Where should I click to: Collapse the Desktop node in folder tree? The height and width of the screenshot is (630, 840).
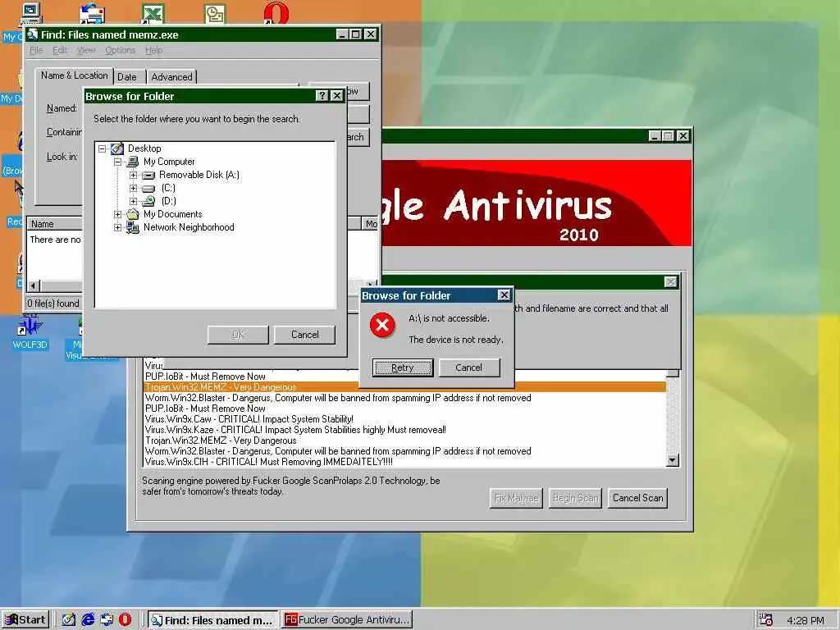click(102, 148)
